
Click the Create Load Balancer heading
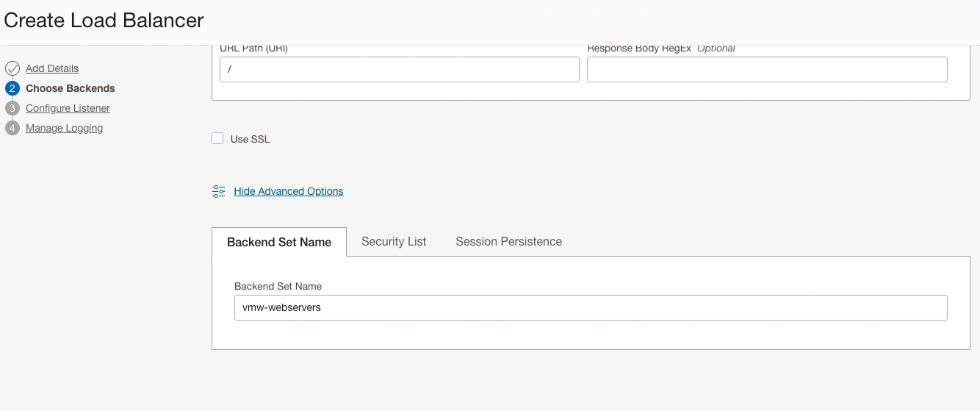[104, 20]
